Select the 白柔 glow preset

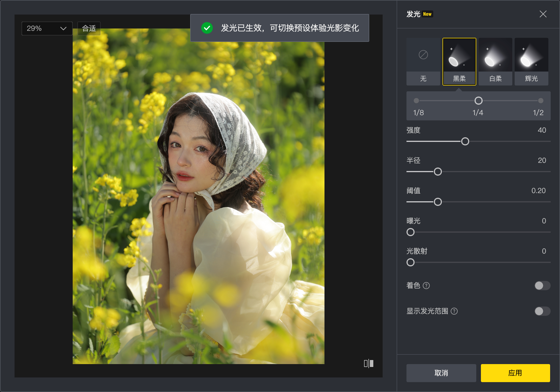[x=495, y=61]
